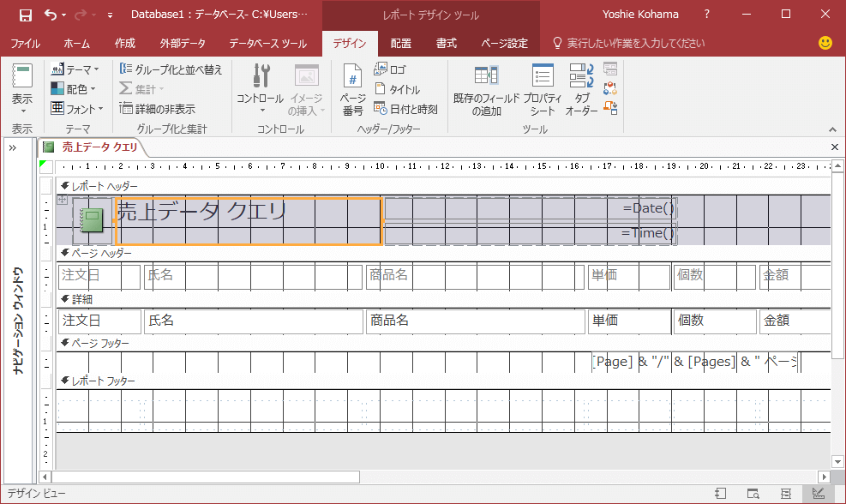
Task: Select the 氏名 field in detail section
Action: [x=254, y=321]
